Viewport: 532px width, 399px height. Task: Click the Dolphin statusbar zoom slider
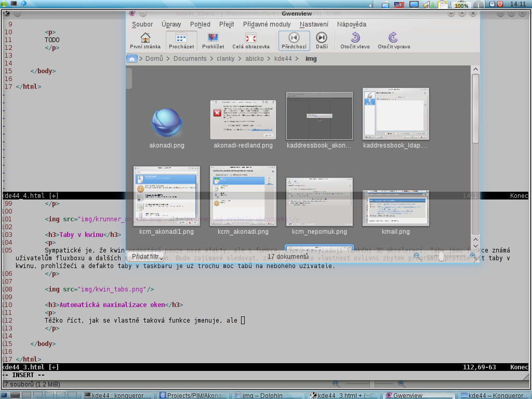click(x=372, y=384)
